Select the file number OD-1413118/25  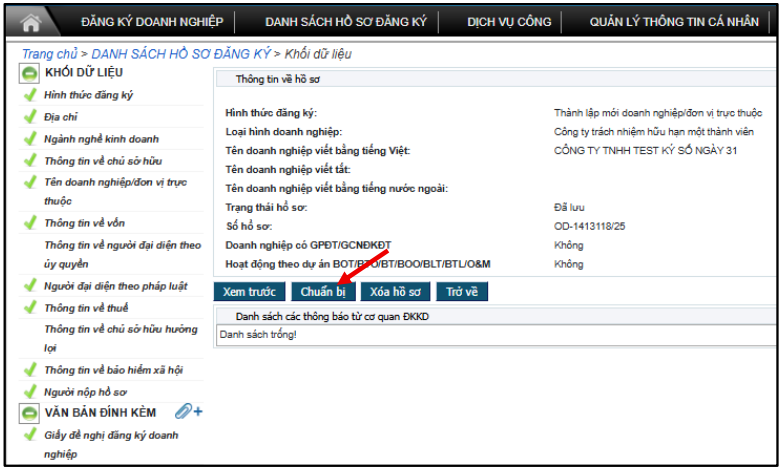(590, 227)
